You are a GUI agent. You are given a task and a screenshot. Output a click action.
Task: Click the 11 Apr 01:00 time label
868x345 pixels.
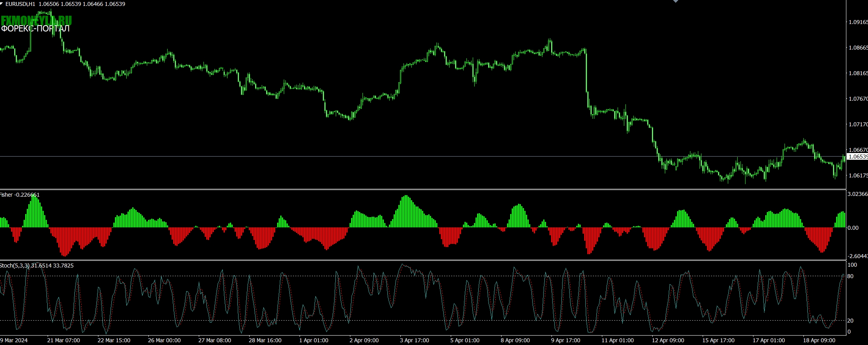tap(618, 340)
